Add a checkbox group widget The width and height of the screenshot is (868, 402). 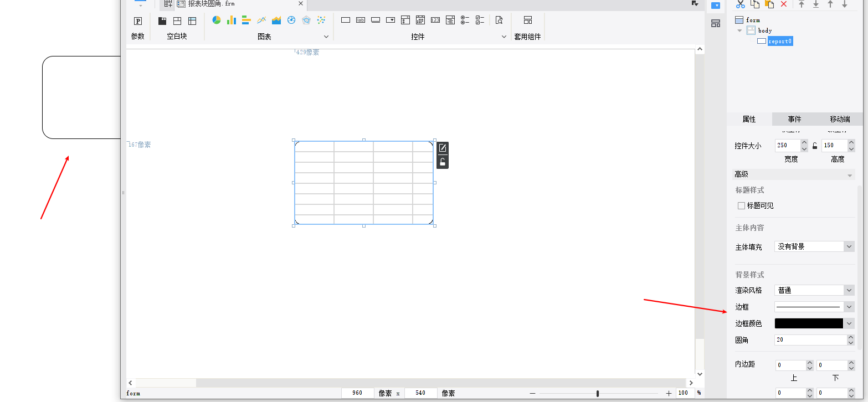tap(480, 20)
